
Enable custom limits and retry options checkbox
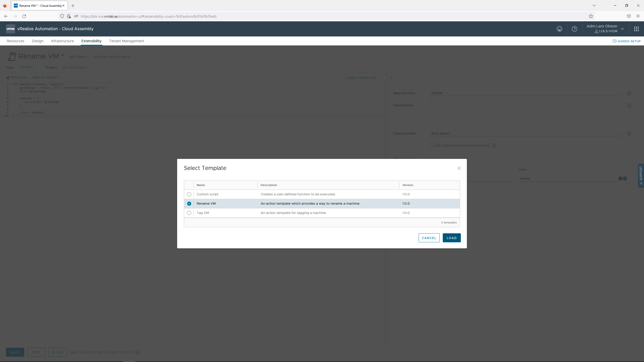(432, 145)
